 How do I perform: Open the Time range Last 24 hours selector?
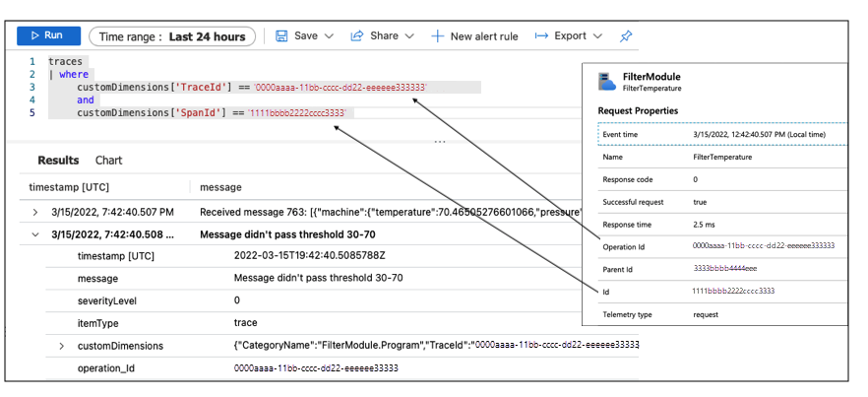tap(172, 36)
